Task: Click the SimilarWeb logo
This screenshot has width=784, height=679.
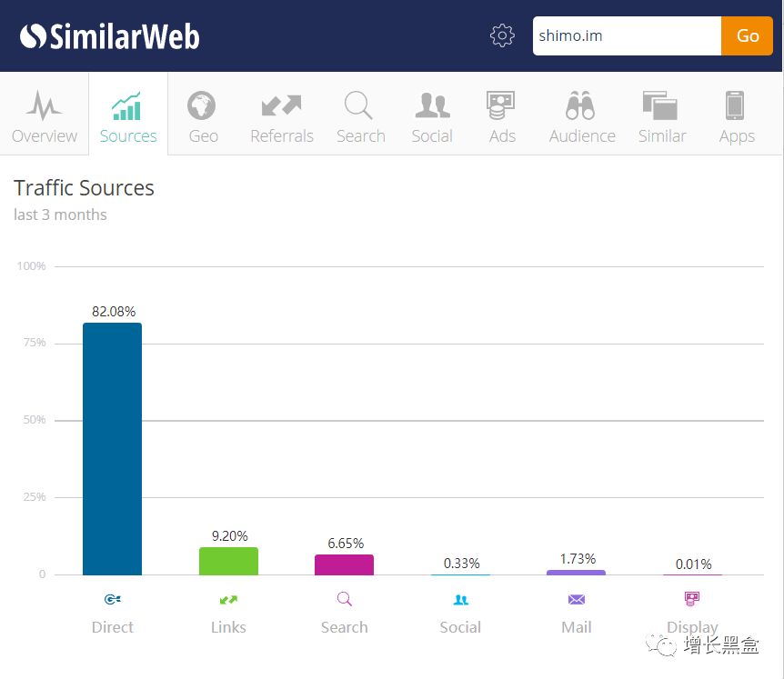Action: pyautogui.click(x=109, y=36)
